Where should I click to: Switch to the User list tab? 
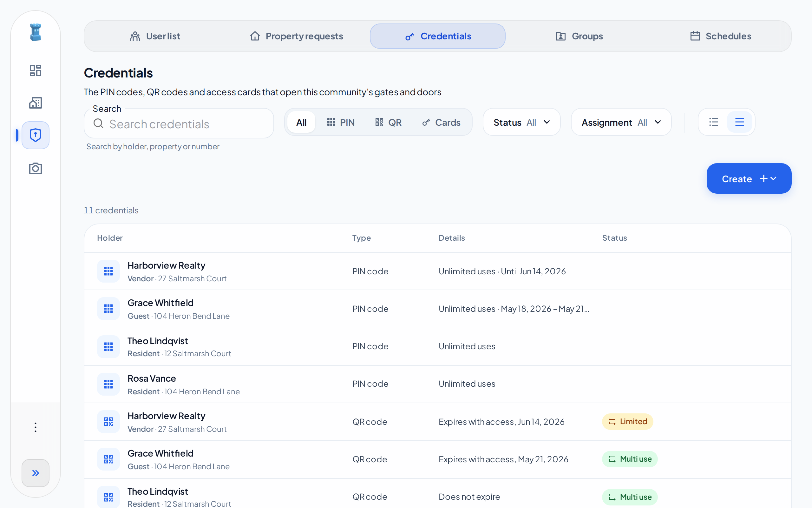click(155, 36)
